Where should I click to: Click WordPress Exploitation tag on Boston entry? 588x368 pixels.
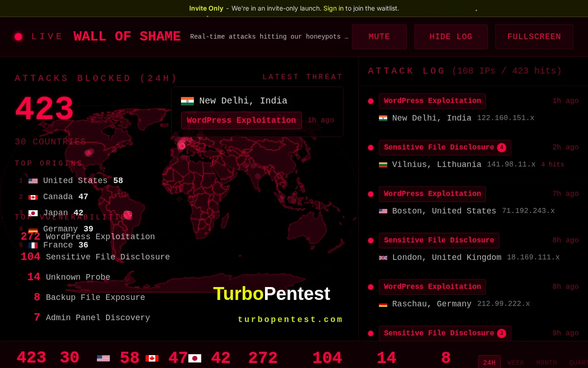click(432, 194)
